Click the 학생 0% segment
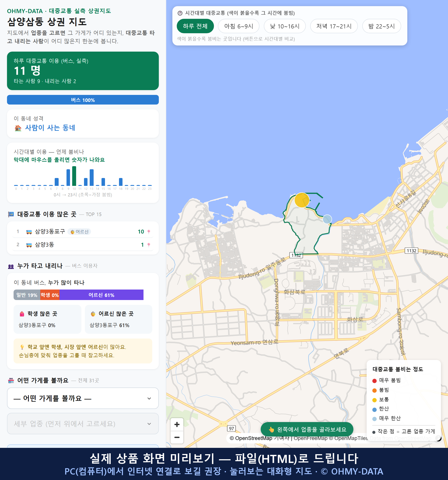448x480 pixels. click(50, 295)
